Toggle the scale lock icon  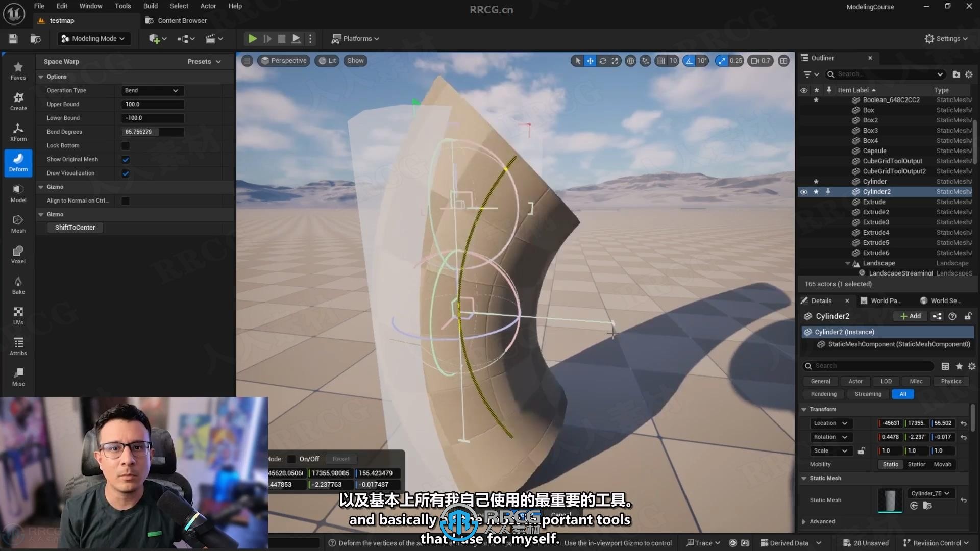click(862, 451)
